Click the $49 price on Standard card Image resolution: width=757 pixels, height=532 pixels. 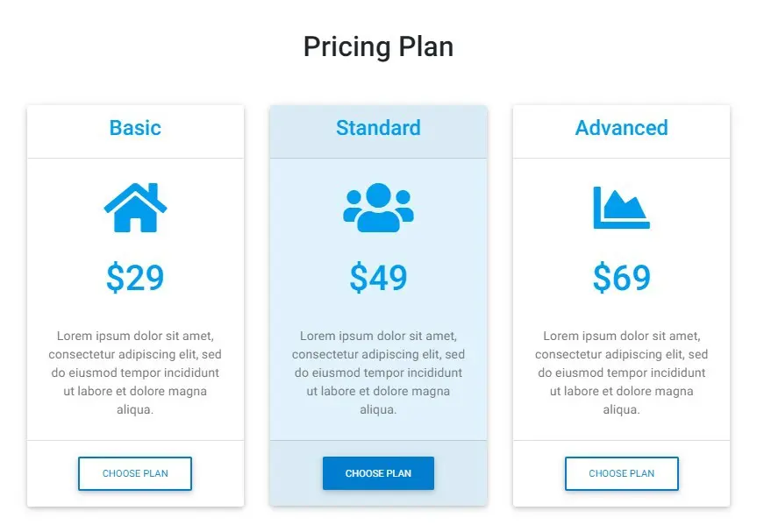(x=378, y=278)
